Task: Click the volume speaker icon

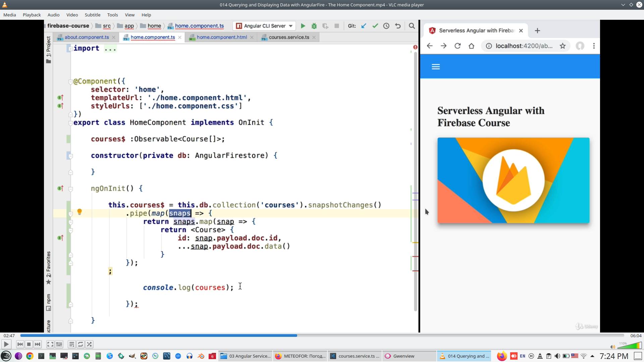Action: coord(612,347)
